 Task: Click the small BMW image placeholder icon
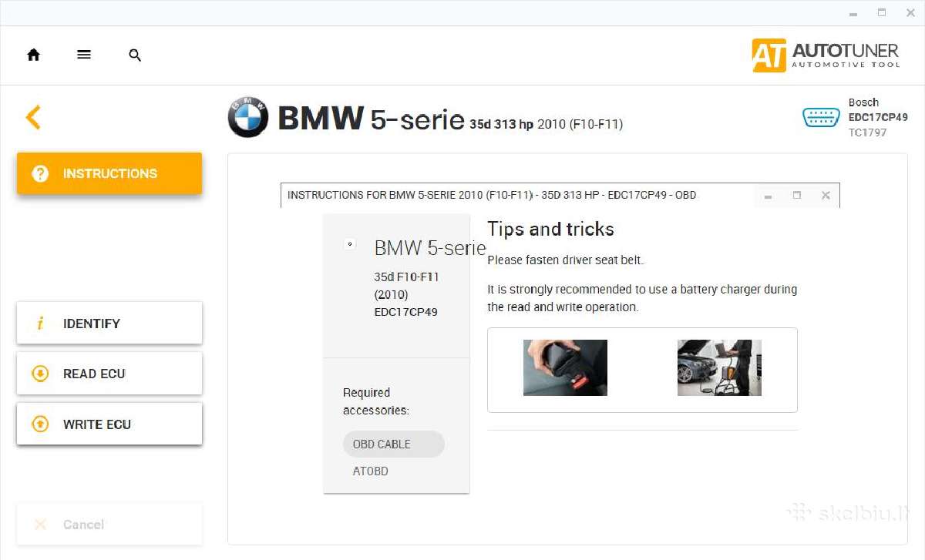point(350,244)
